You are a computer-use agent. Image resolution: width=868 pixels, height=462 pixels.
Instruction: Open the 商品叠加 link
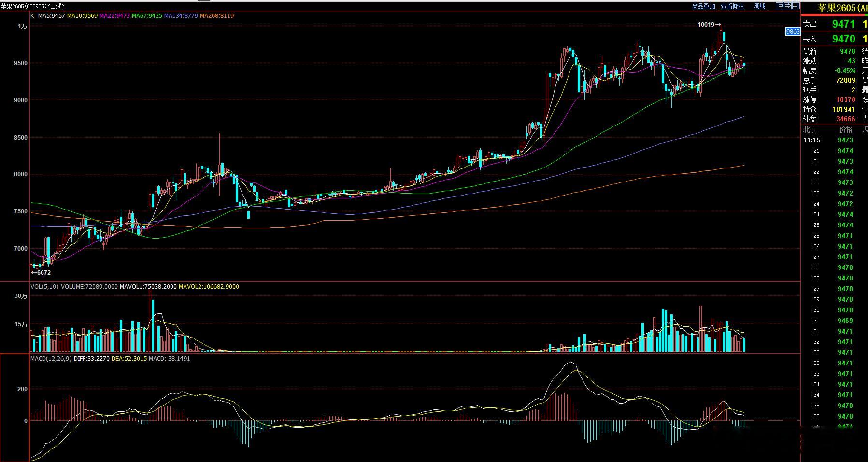tap(703, 6)
